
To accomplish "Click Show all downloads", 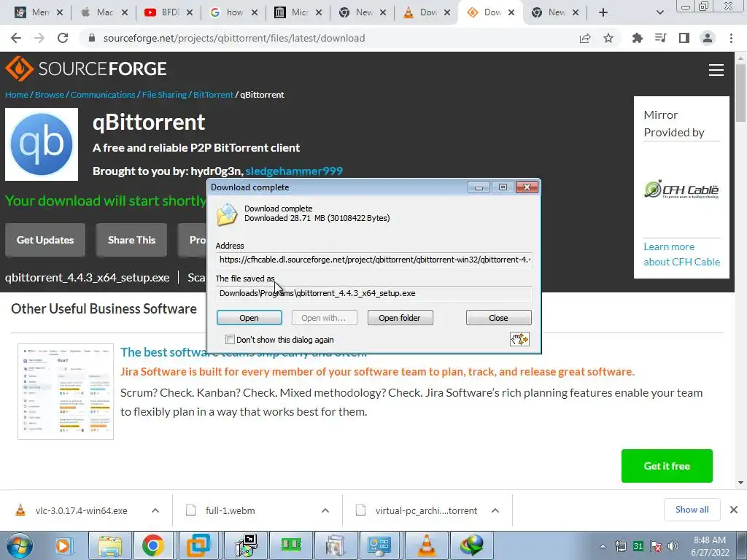I will [692, 510].
